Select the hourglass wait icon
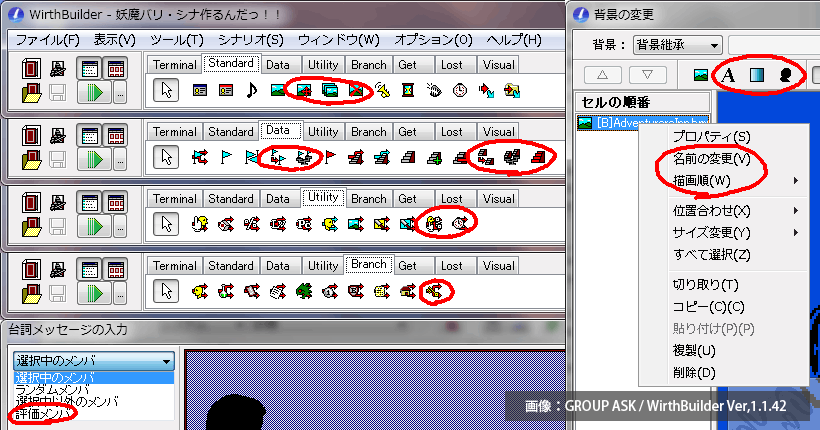820x430 pixels. 408,90
